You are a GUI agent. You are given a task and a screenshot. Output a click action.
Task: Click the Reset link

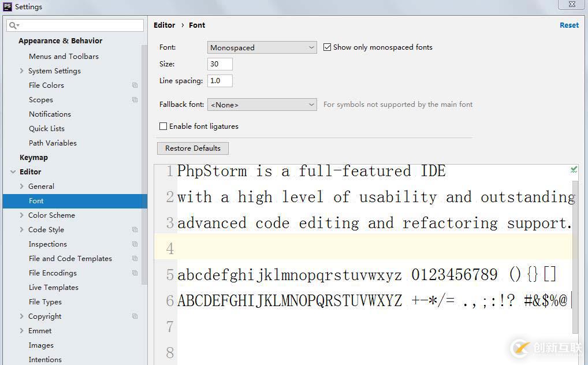[570, 25]
